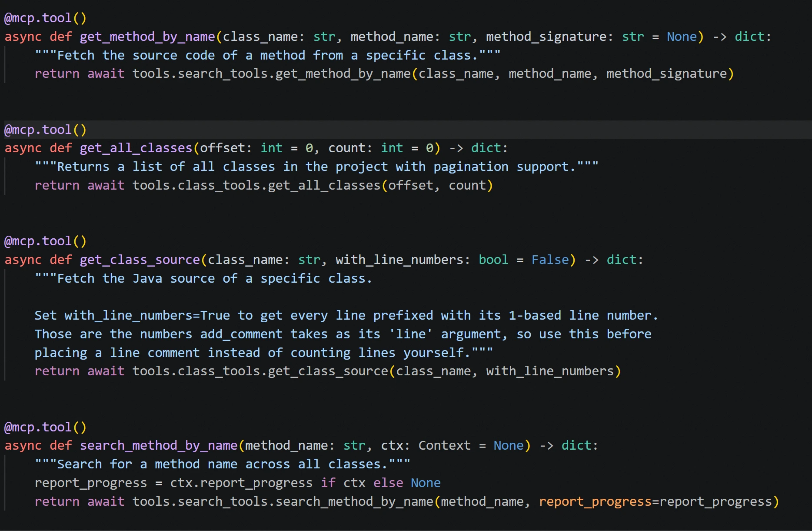
Task: Click the docstring "Search for a method name across all classes."
Action: 222,464
